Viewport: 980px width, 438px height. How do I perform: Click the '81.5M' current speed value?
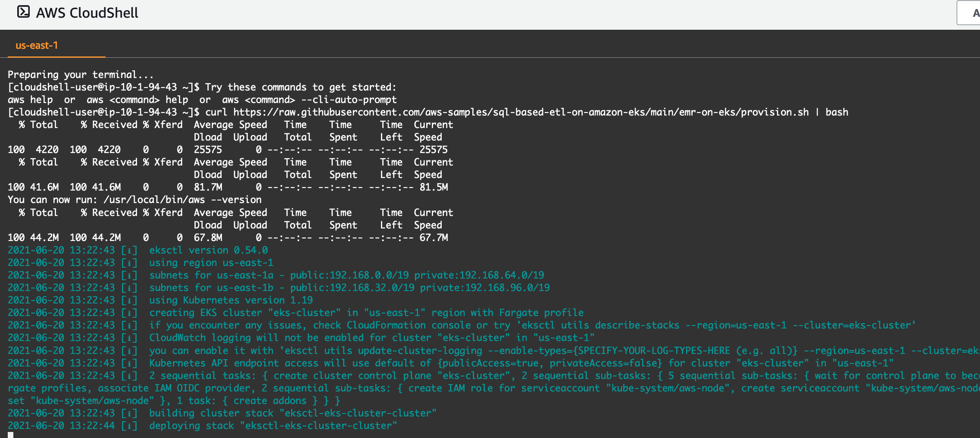(434, 187)
